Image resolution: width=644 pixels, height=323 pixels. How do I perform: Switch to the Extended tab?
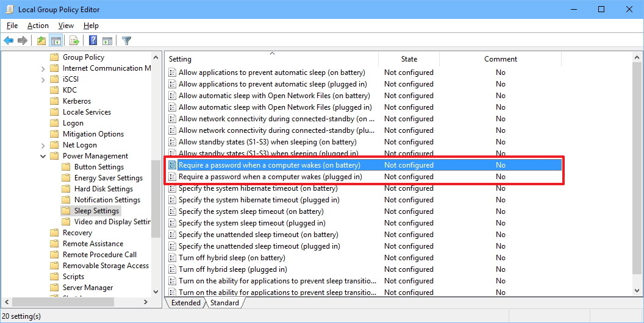tap(185, 303)
